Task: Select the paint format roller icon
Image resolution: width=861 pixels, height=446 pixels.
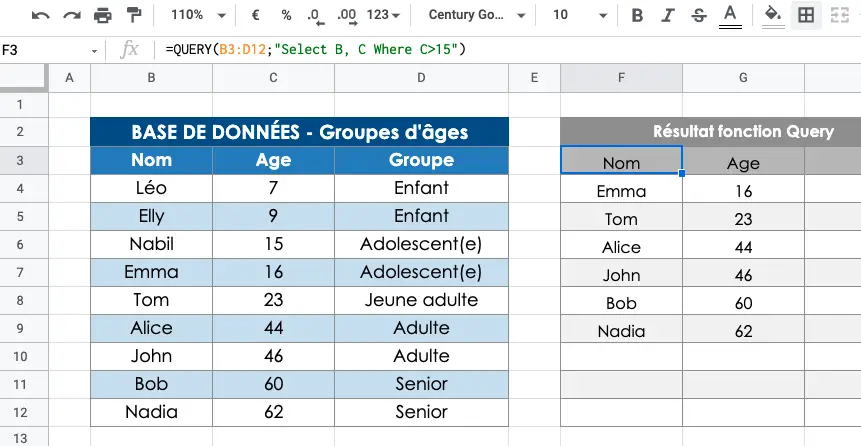Action: tap(134, 15)
